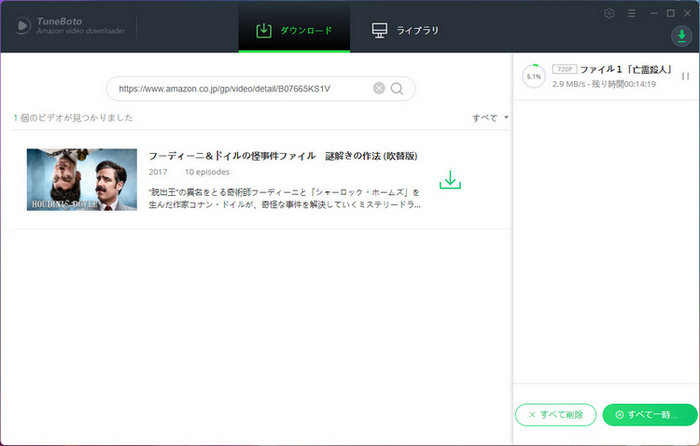Screen dimensions: 700x446
Task: Open the すべて filter dropdown
Action: 490,118
